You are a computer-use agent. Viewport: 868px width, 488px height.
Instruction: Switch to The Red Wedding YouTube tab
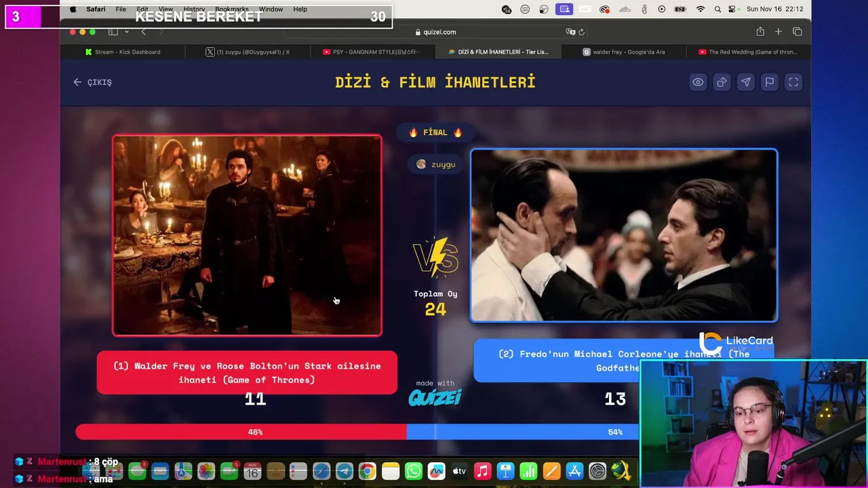[748, 52]
